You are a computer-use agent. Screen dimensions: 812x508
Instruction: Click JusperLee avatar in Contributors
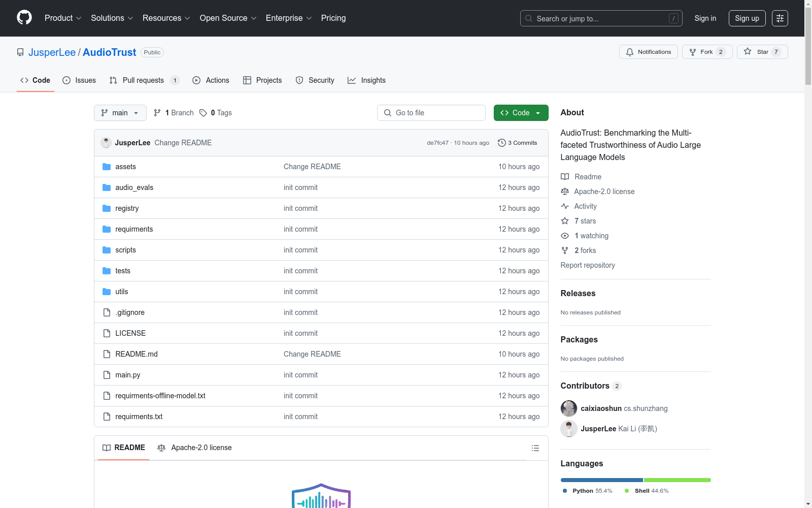(x=569, y=429)
